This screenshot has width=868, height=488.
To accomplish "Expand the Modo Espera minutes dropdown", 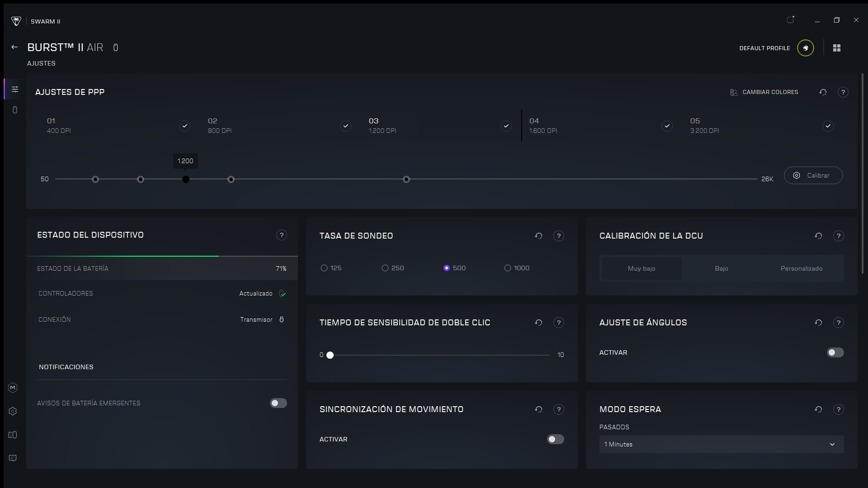I will tap(721, 444).
